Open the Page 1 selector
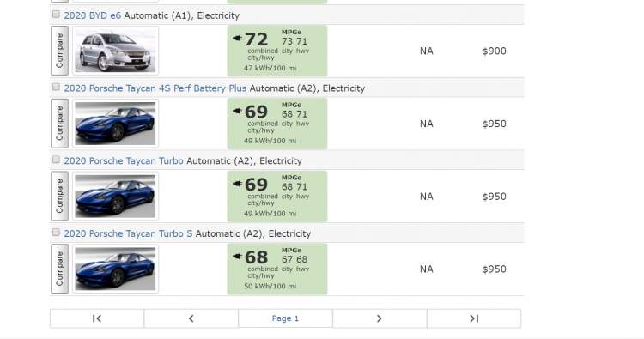This screenshot has width=644, height=339. coord(285,318)
